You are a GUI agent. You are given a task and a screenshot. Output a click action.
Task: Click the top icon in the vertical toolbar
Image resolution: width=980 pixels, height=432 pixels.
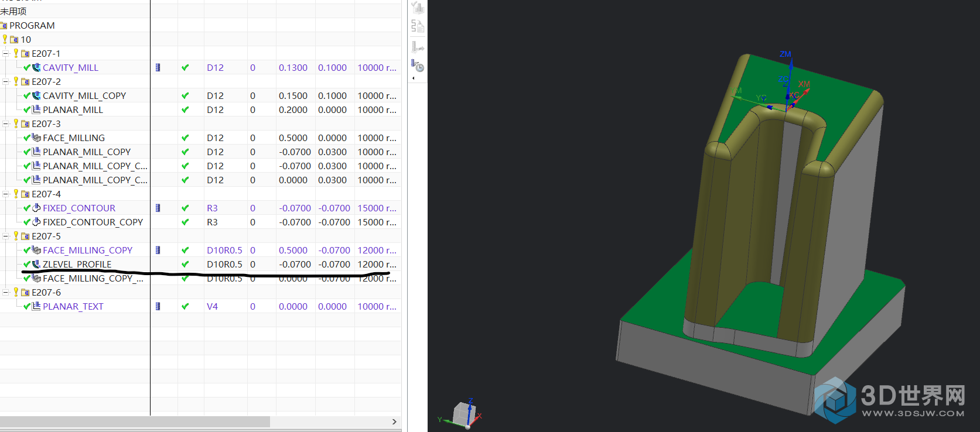pyautogui.click(x=417, y=8)
